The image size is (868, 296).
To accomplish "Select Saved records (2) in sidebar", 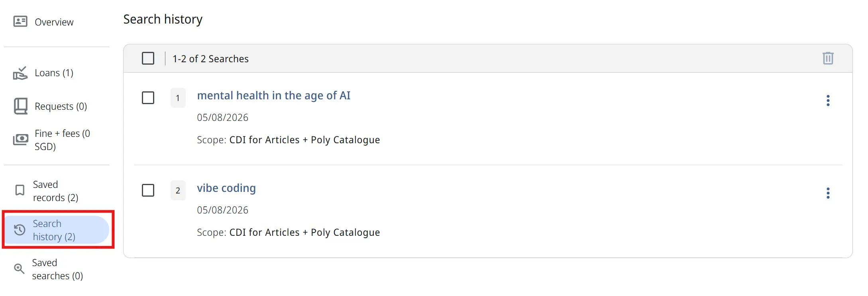I will pos(55,191).
